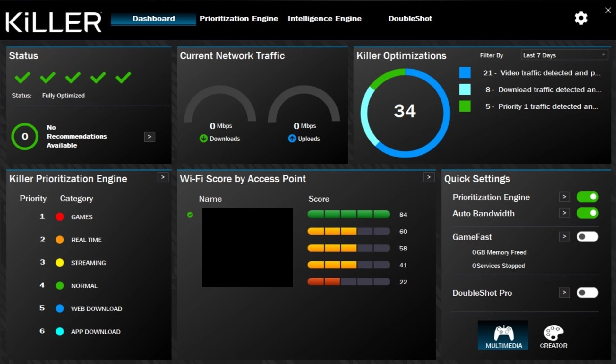Click 'No Recommendations Available' text
The image size is (616, 364).
[x=77, y=136]
